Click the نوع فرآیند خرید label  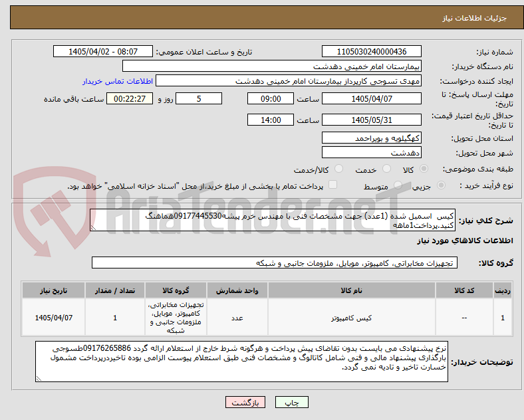click(486, 185)
